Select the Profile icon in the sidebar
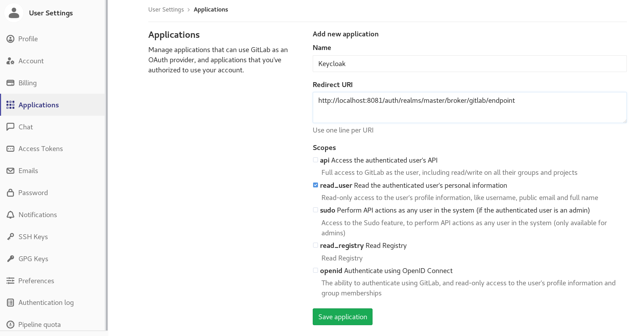The height and width of the screenshot is (336, 644). pos(10,39)
